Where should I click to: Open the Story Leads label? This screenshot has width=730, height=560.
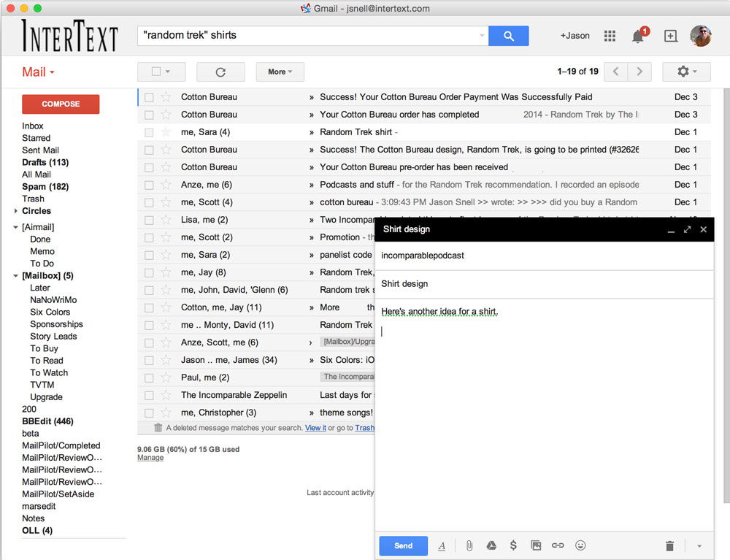click(53, 337)
